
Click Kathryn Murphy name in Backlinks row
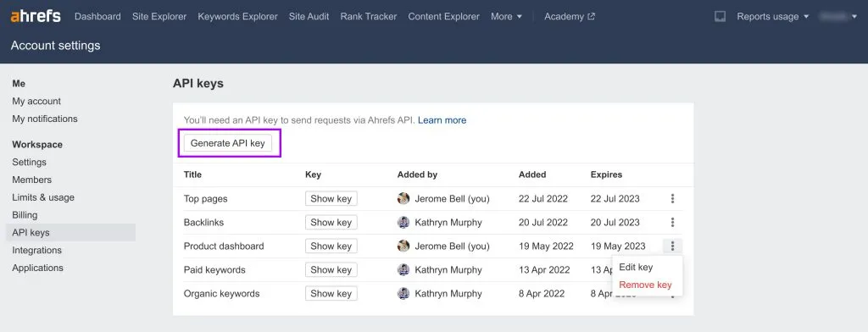448,223
